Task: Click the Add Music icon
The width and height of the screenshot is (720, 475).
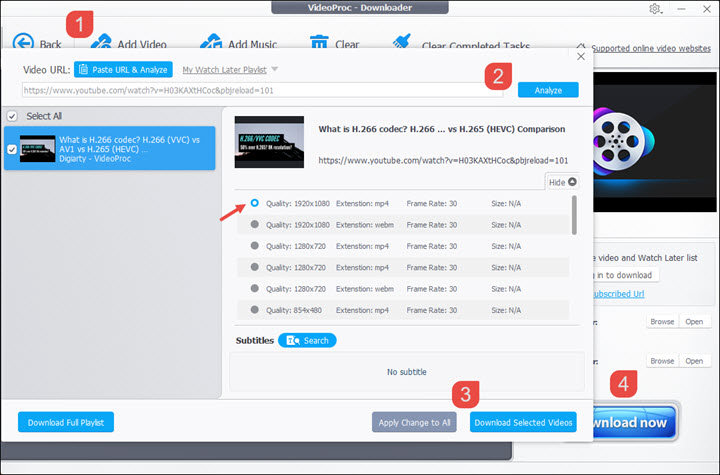Action: (211, 41)
